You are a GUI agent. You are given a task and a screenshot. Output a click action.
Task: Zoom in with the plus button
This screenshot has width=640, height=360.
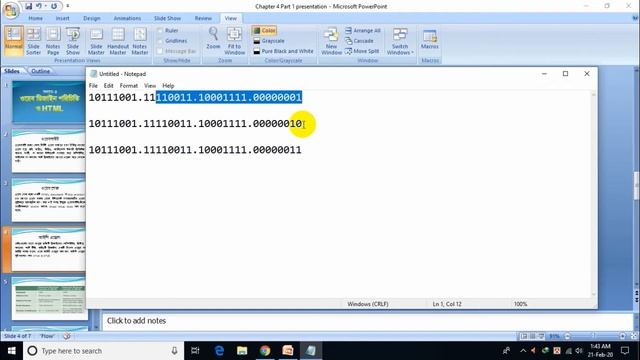pyautogui.click(x=622, y=336)
